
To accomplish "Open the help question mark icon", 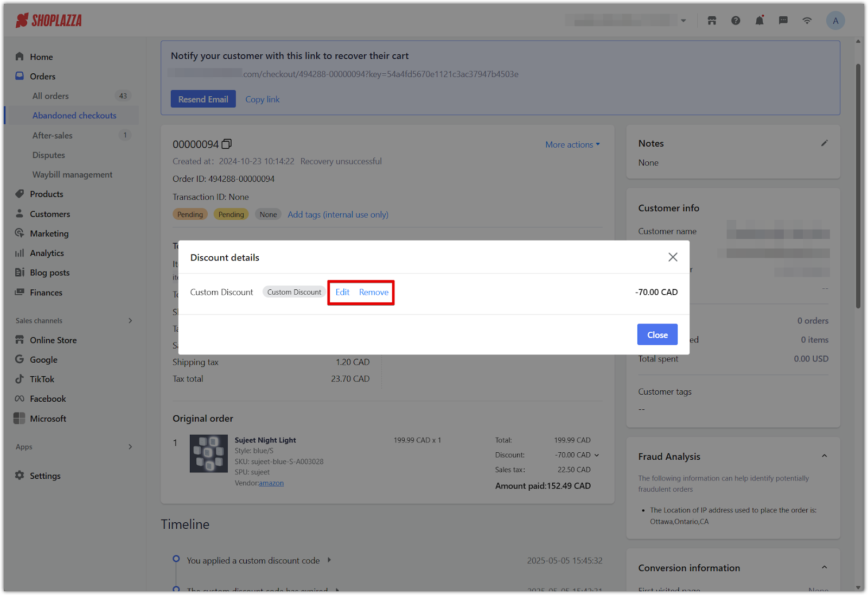I will point(736,21).
